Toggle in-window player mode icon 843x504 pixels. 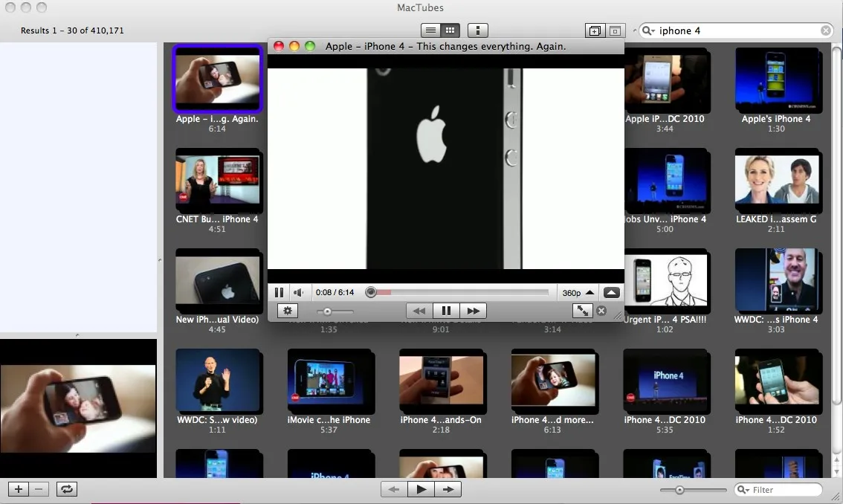point(615,30)
